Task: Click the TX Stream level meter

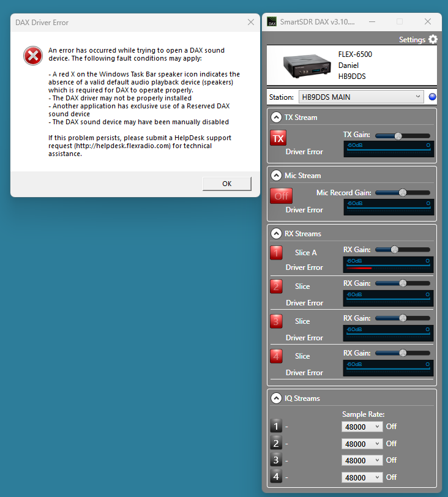Action: (389, 149)
